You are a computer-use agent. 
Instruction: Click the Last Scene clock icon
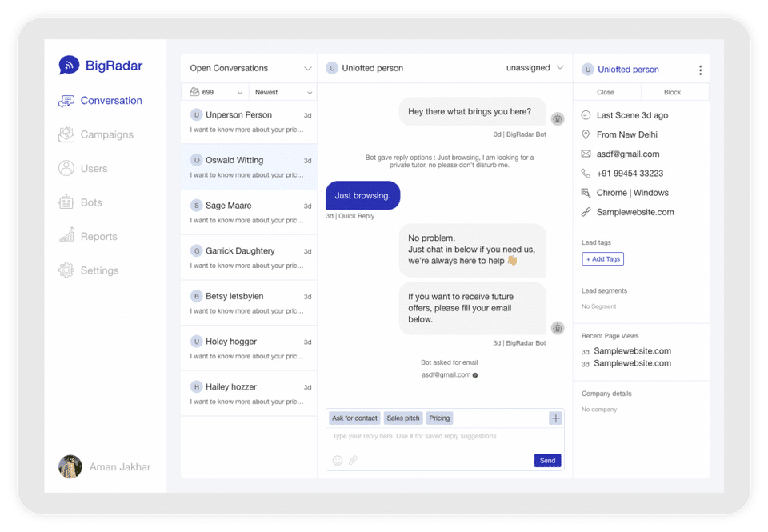tap(586, 115)
